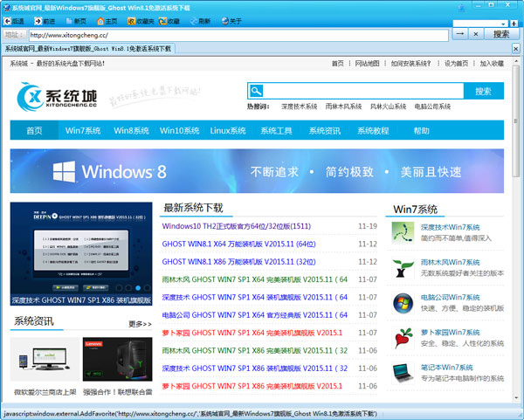The width and height of the screenshot is (524, 420).
Task: Click the browser 搜索 button beside address bar
Action: 501,34
